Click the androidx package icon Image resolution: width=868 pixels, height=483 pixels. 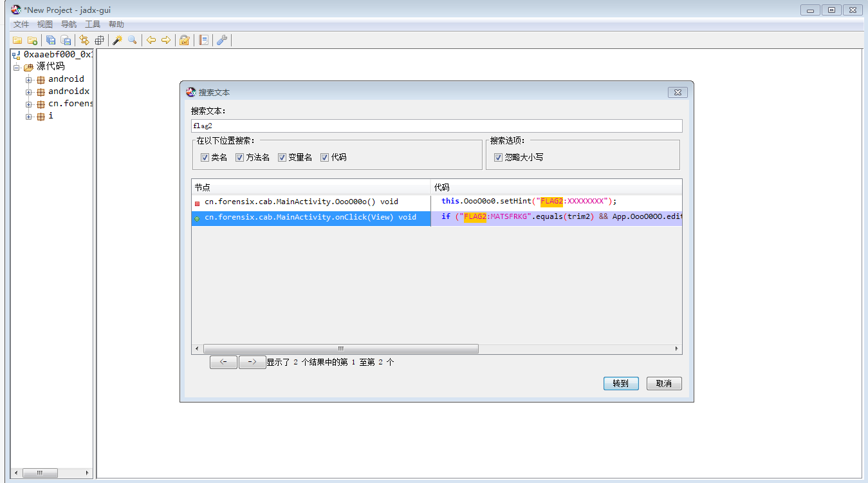pyautogui.click(x=41, y=92)
